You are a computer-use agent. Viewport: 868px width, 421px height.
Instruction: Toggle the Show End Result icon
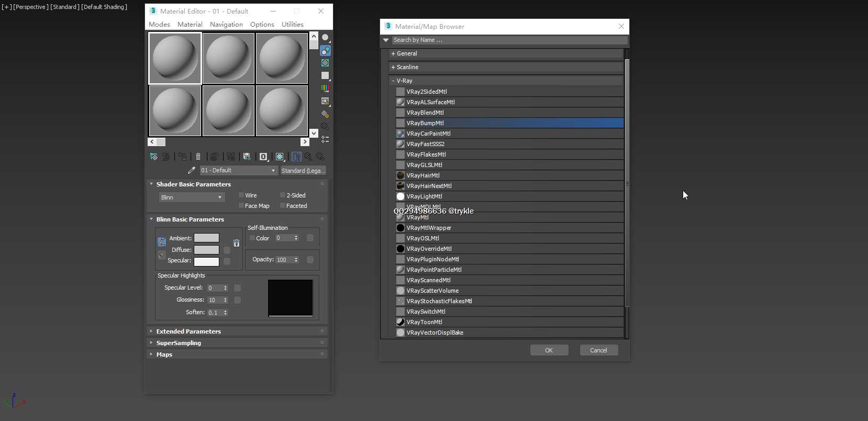[x=296, y=157]
